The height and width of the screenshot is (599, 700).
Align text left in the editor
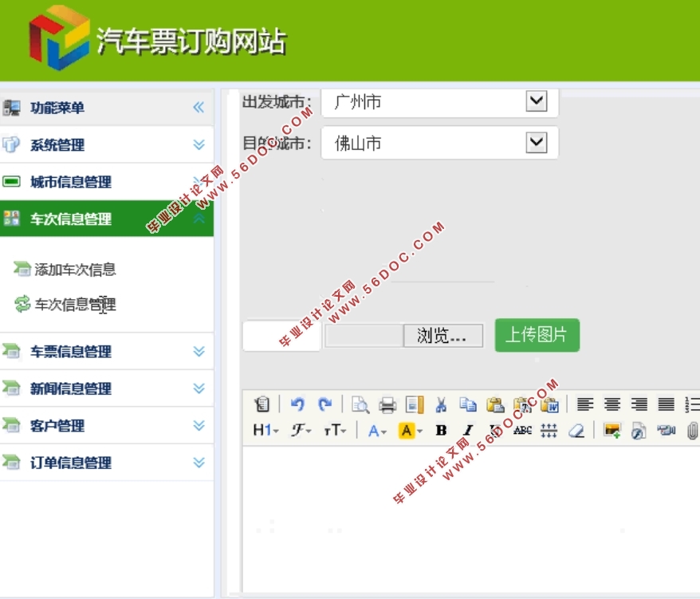(585, 404)
